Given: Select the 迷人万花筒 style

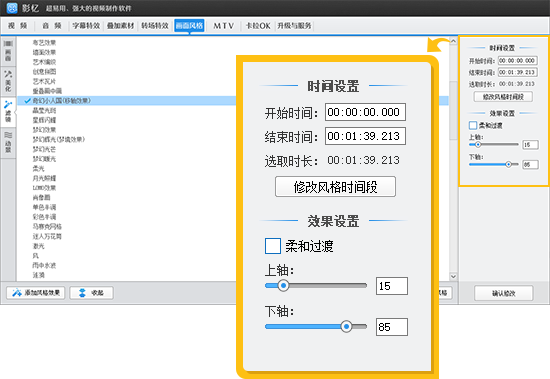Looking at the screenshot, I should pyautogui.click(x=47, y=236).
